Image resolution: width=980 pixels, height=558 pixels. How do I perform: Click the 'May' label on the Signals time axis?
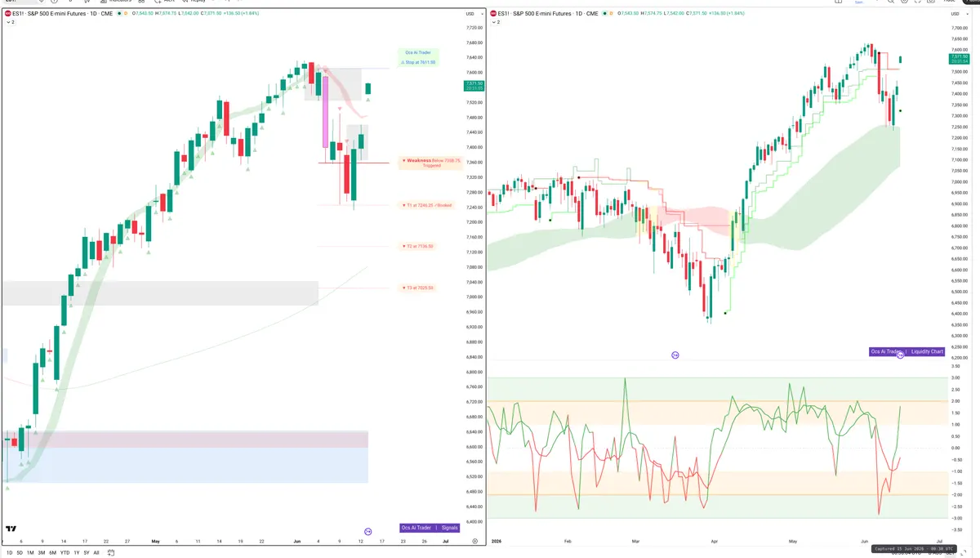pyautogui.click(x=154, y=542)
